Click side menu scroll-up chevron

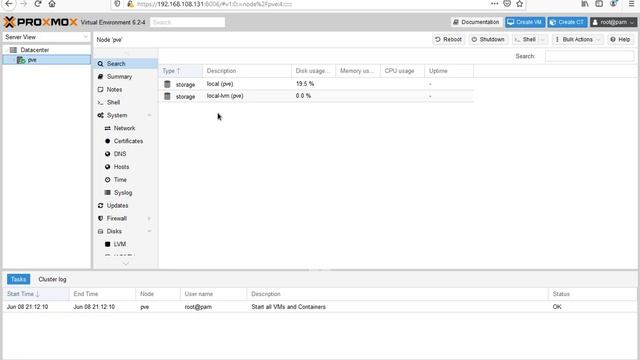(126, 53)
